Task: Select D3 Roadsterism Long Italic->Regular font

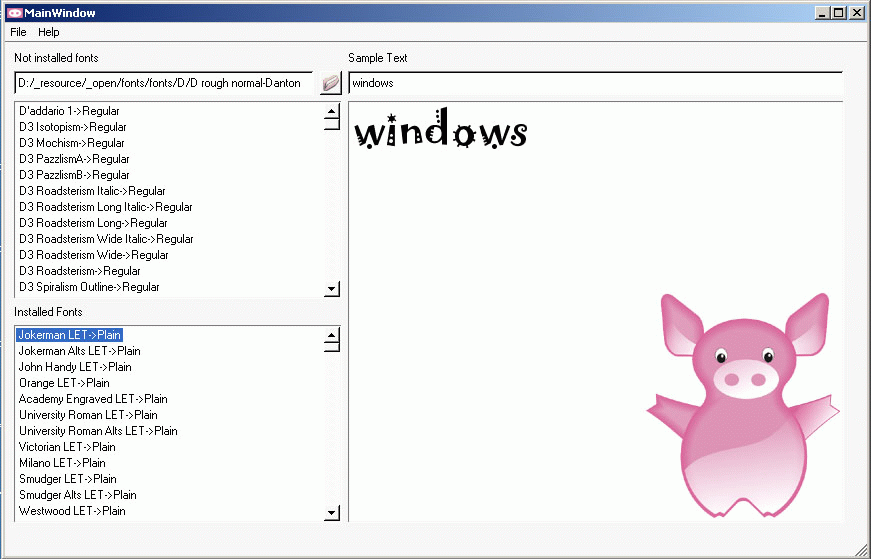Action: pos(106,207)
